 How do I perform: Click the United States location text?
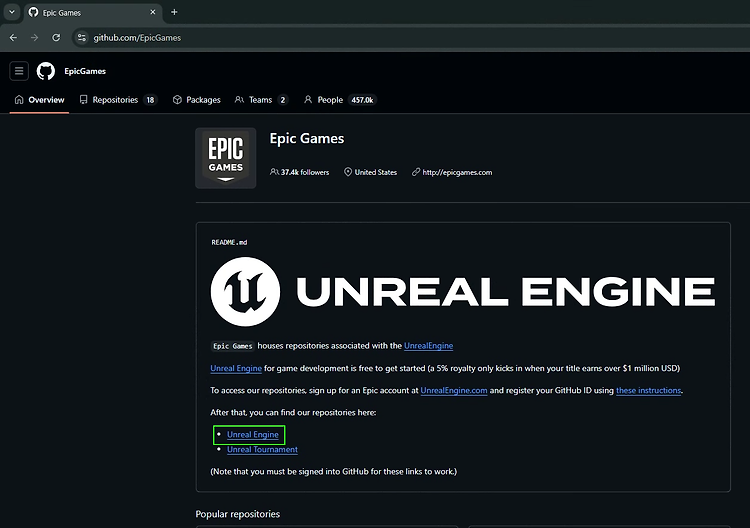(375, 172)
